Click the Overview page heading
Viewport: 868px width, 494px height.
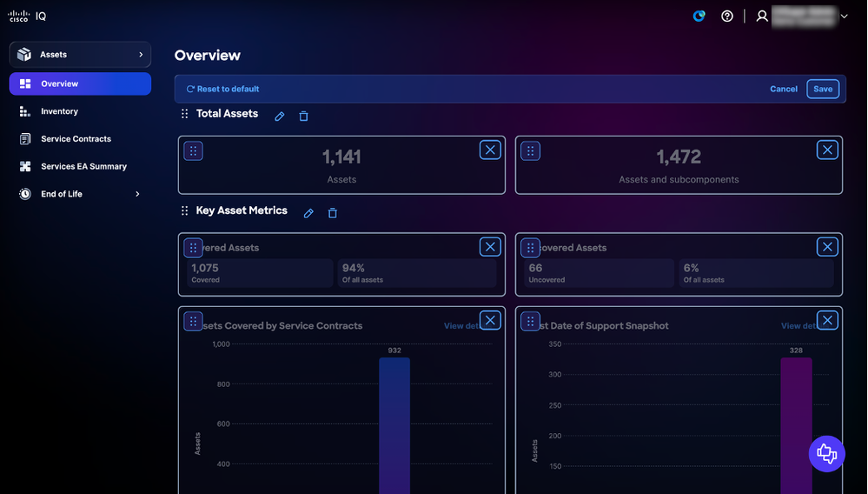[x=208, y=56]
